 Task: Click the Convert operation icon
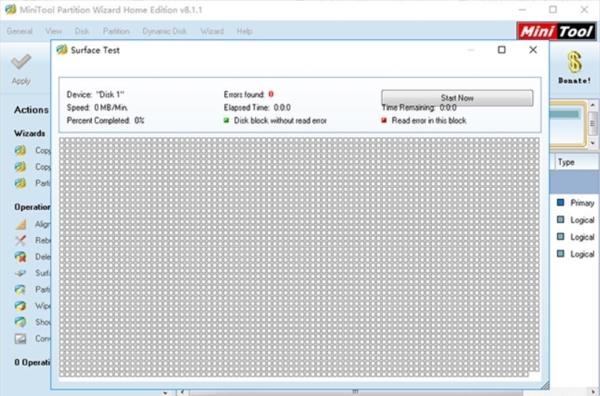(21, 339)
